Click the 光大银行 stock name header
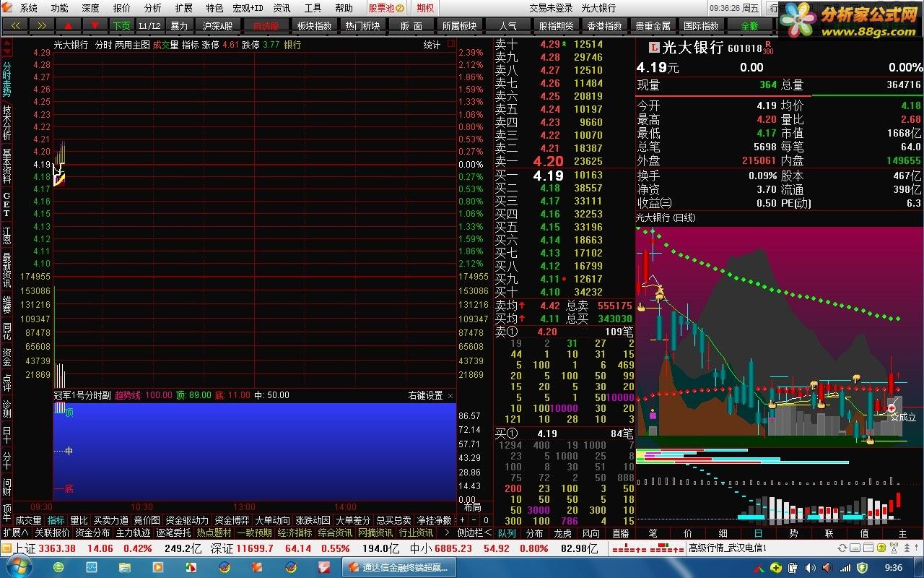924x578 pixels. 693,48
